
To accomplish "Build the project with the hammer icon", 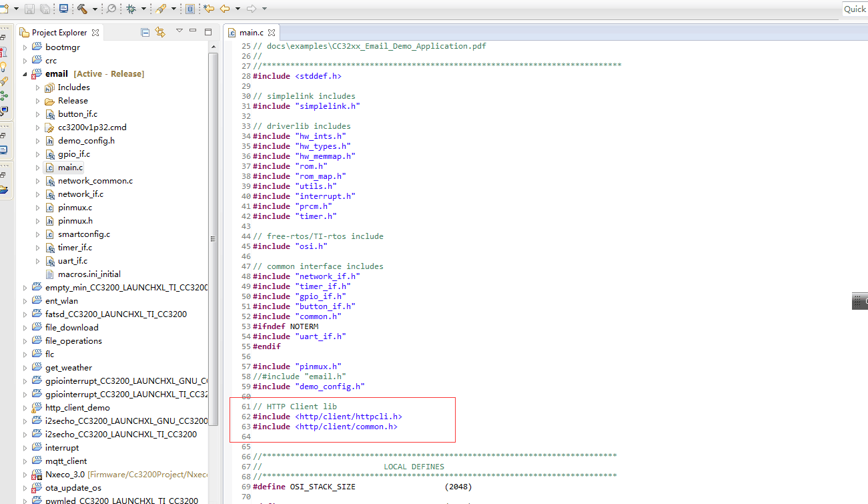I will click(x=82, y=9).
